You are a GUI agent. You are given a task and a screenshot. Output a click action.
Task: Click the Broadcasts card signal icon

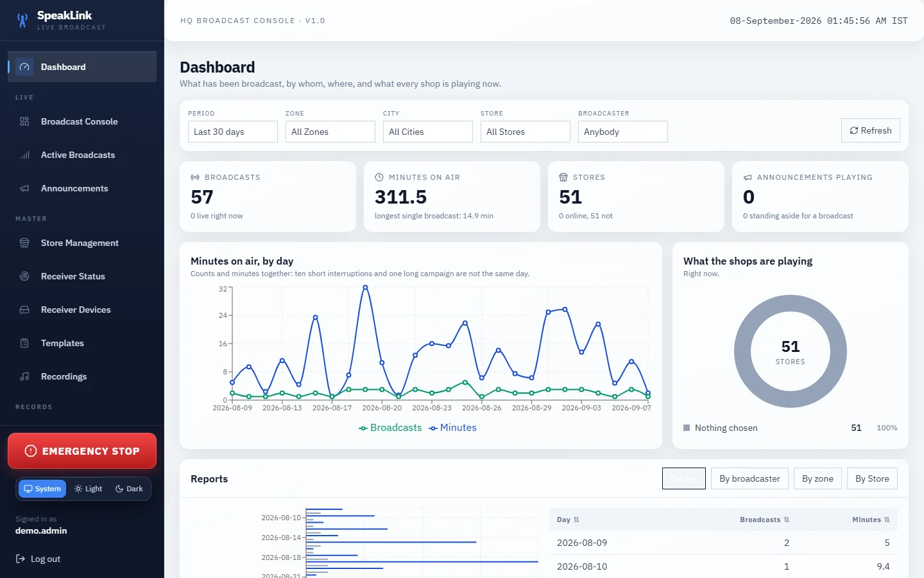click(195, 177)
